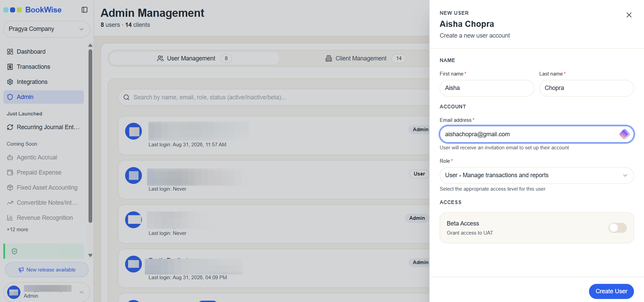Click avatar of user with 11:57 AM login
This screenshot has height=302, width=644.
pos(133,131)
